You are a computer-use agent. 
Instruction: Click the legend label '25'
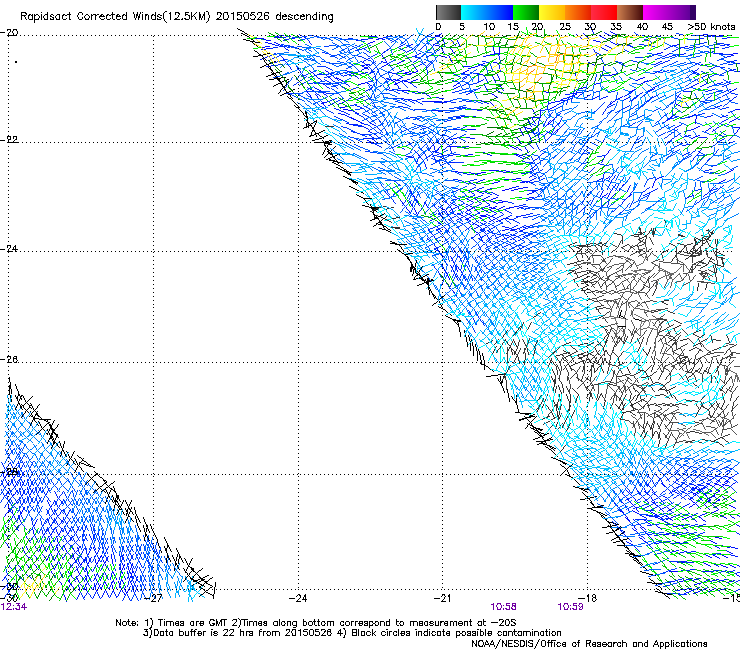tap(564, 27)
